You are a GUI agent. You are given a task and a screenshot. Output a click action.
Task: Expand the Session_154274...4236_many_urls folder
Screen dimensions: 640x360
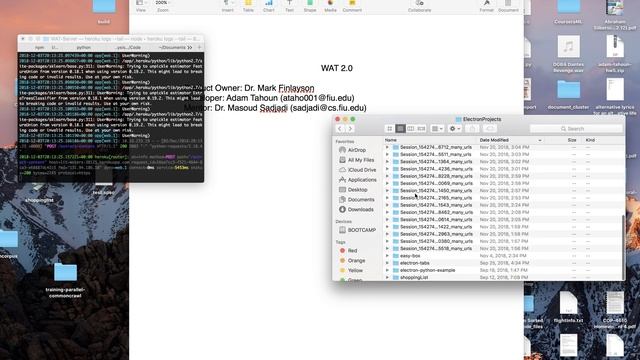387,169
